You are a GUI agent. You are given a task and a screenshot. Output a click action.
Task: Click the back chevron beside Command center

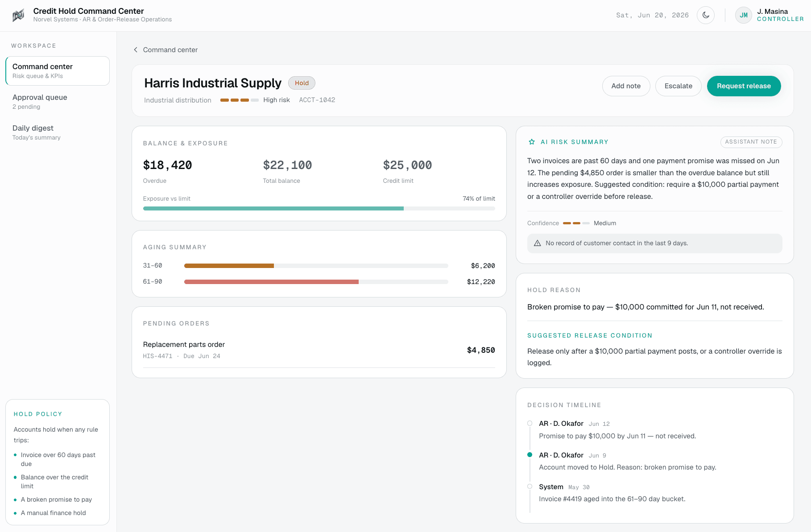136,50
